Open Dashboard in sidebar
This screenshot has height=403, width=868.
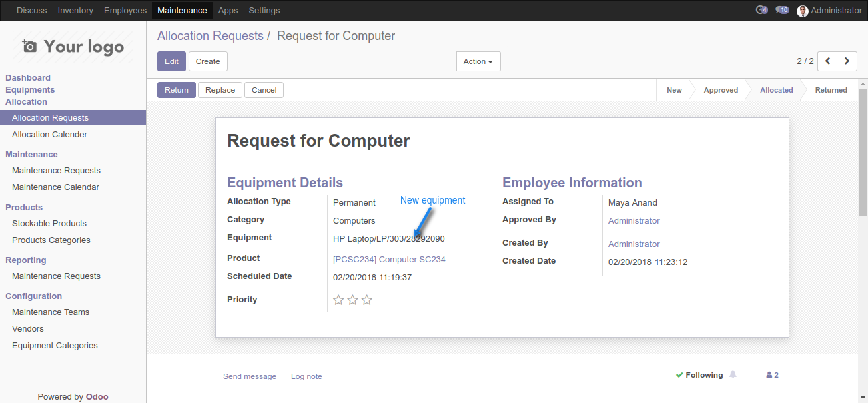pyautogui.click(x=28, y=78)
